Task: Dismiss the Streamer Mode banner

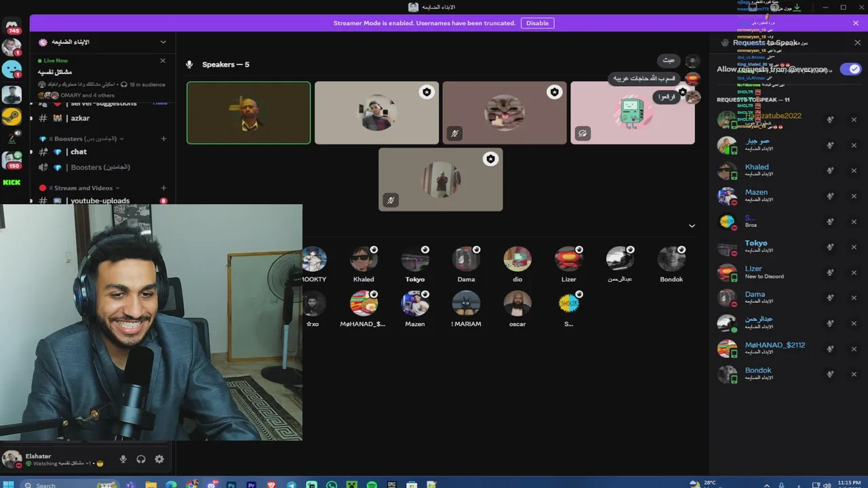Action: (856, 23)
